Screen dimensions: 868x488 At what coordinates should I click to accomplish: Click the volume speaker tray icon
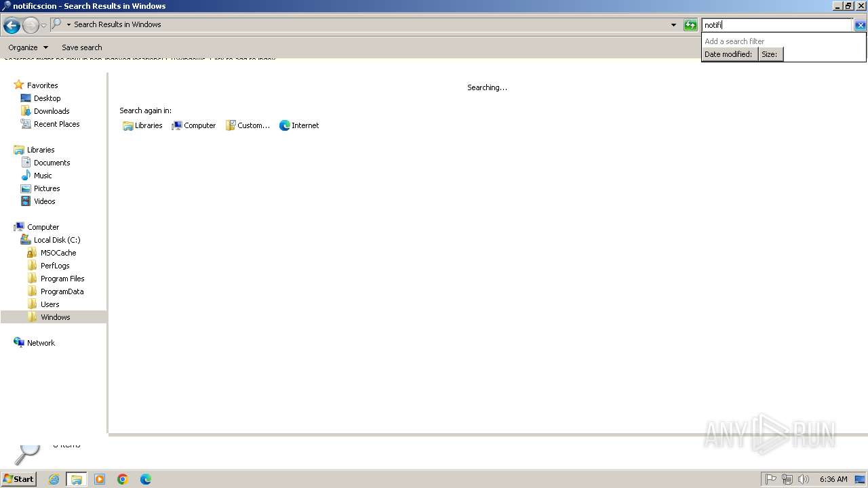pos(804,479)
